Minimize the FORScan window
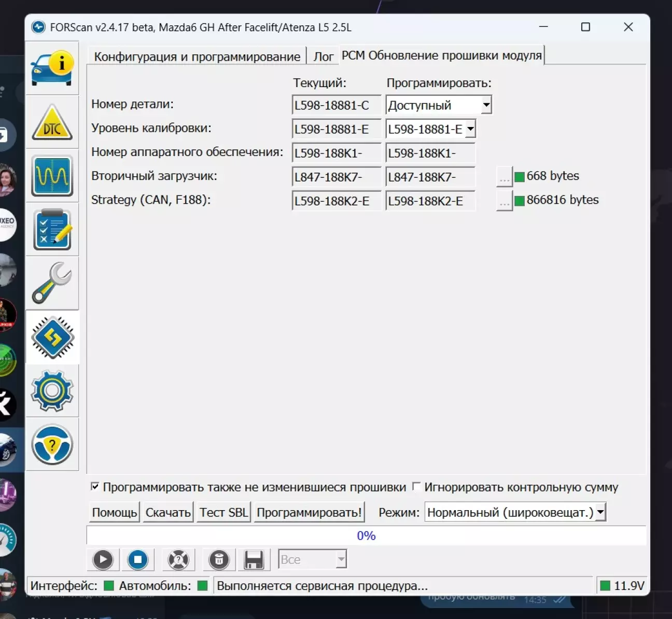Viewport: 672px width, 619px height. 543,27
